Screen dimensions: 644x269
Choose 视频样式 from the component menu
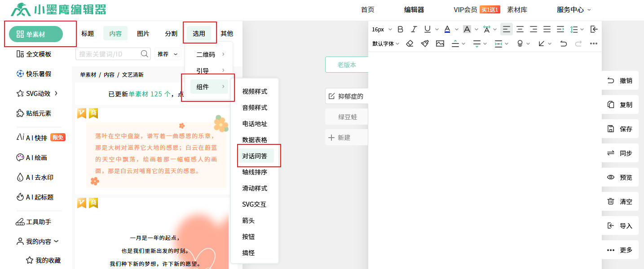click(255, 91)
